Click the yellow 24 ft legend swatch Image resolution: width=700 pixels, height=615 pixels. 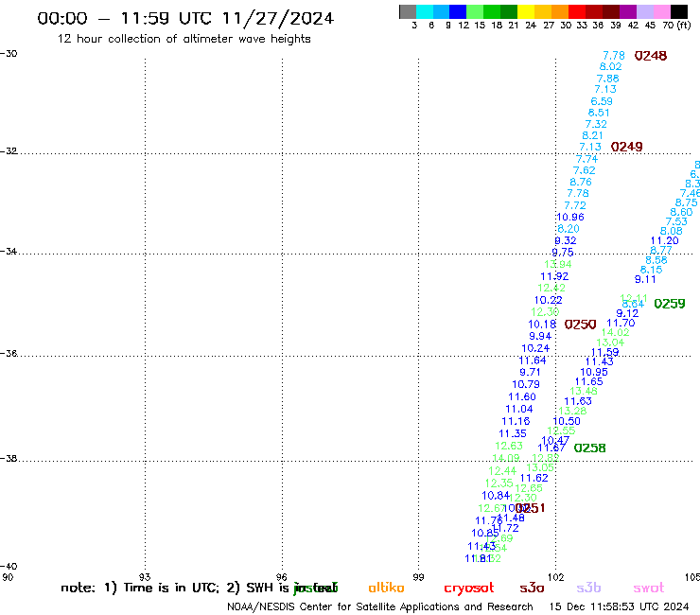(525, 11)
